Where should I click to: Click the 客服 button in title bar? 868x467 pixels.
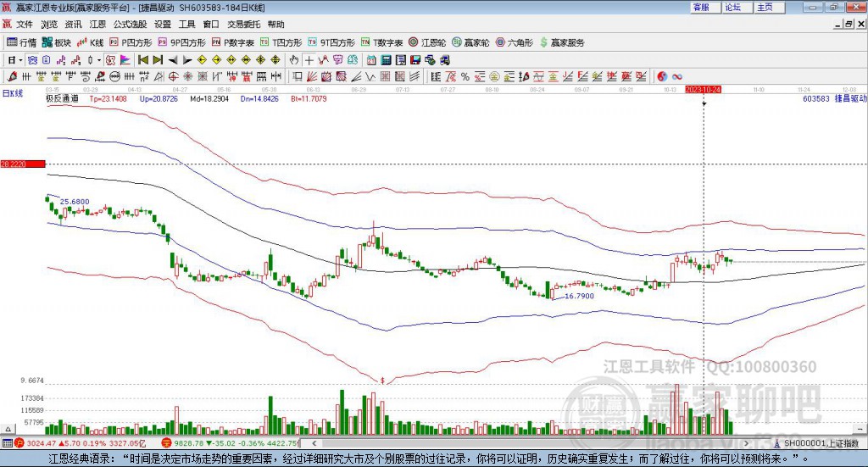(704, 7)
